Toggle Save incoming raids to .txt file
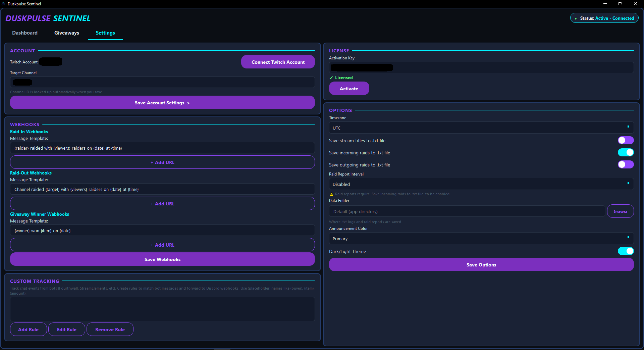 [x=626, y=152]
